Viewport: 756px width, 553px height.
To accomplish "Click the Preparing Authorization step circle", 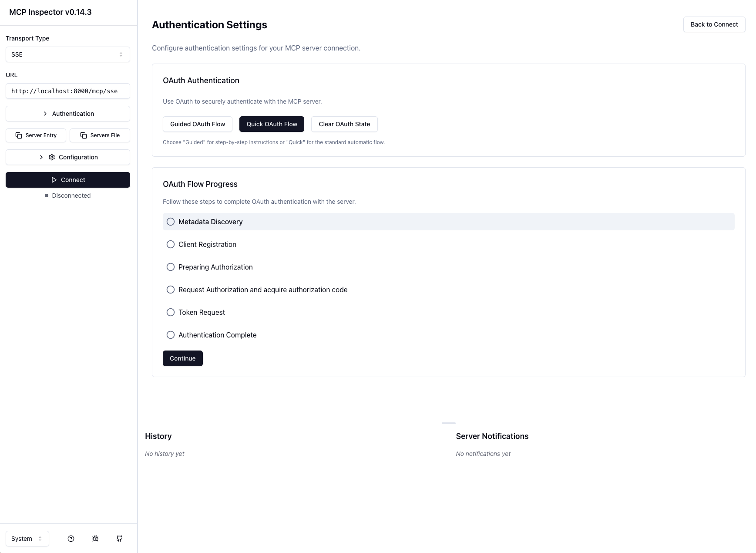I will tap(171, 267).
